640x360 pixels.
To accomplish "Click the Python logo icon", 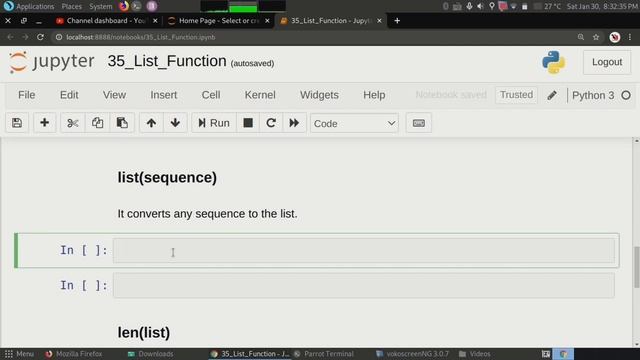I will pos(553,62).
